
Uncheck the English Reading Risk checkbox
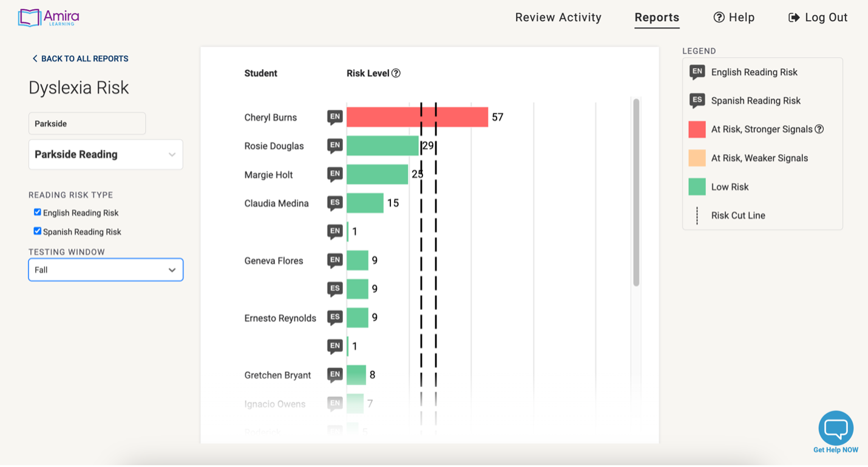(x=38, y=212)
